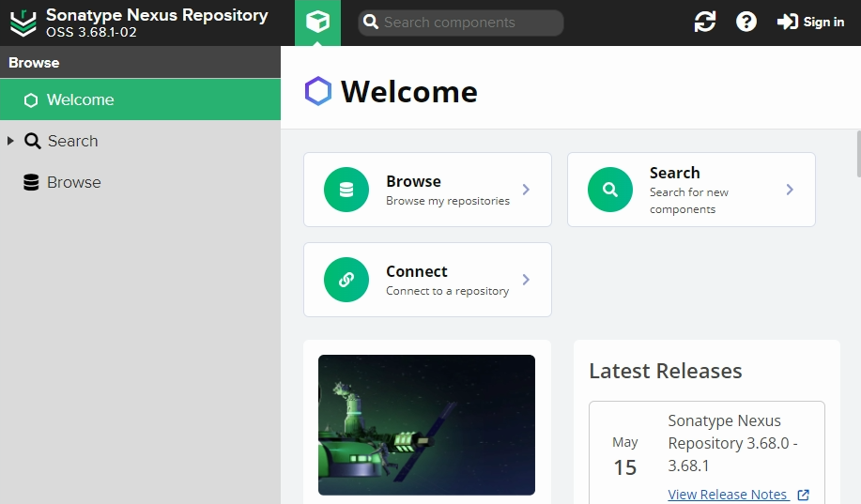Viewport: 861px width, 504px height.
Task: Click Sonatype Nexus Repository 3.68.0 - 3.68.1 text
Action: coord(732,443)
